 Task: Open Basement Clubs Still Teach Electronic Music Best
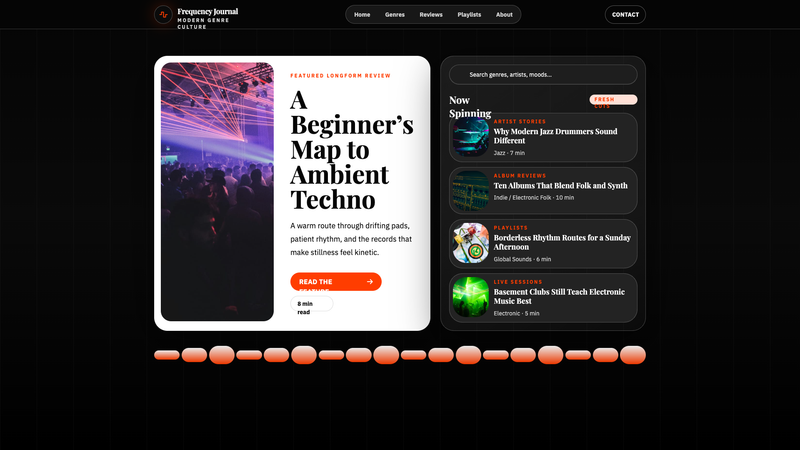click(x=559, y=296)
